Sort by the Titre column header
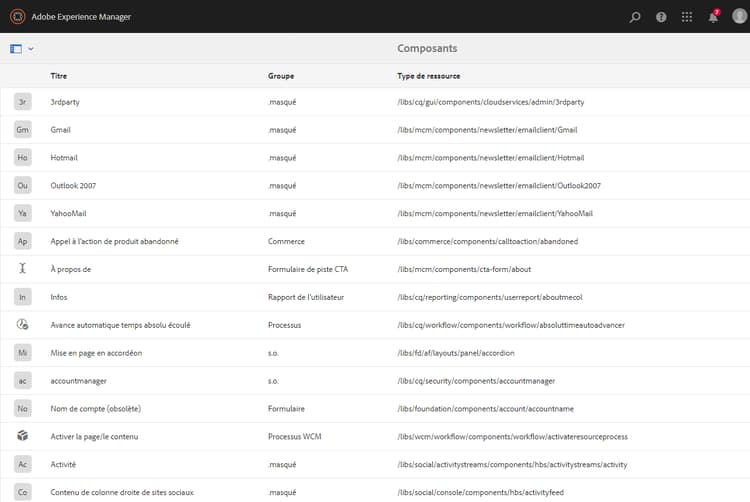The height and width of the screenshot is (502, 750). (x=59, y=76)
